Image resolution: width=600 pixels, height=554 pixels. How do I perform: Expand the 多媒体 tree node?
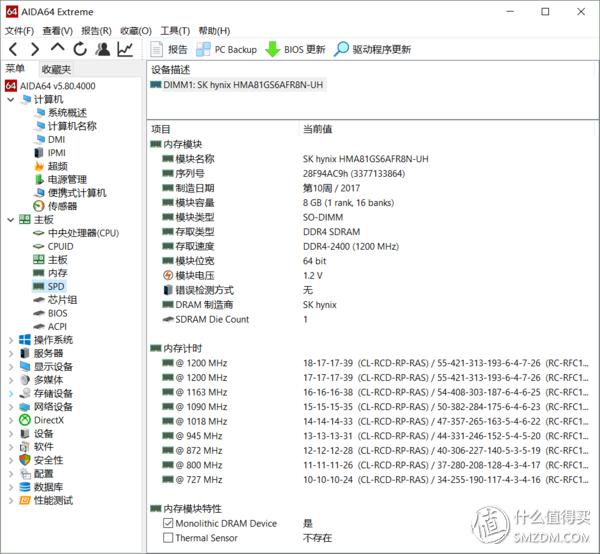tap(11, 380)
